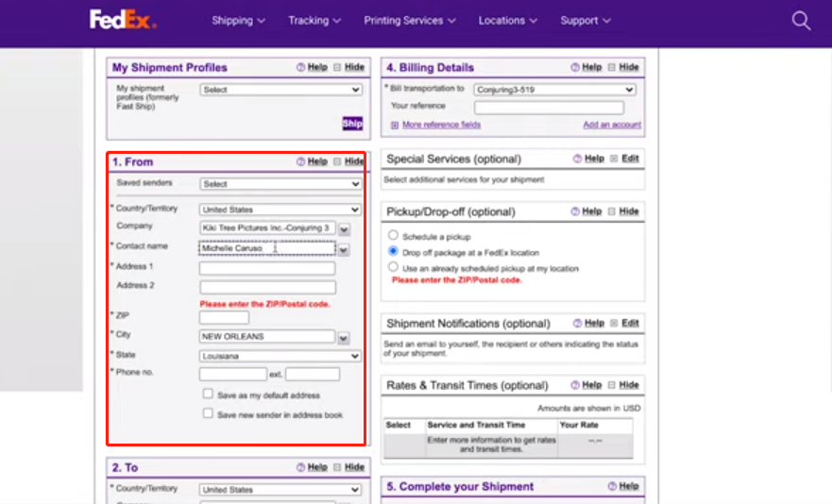Click the FedEx logo
The height and width of the screenshot is (504, 832).
pyautogui.click(x=123, y=20)
